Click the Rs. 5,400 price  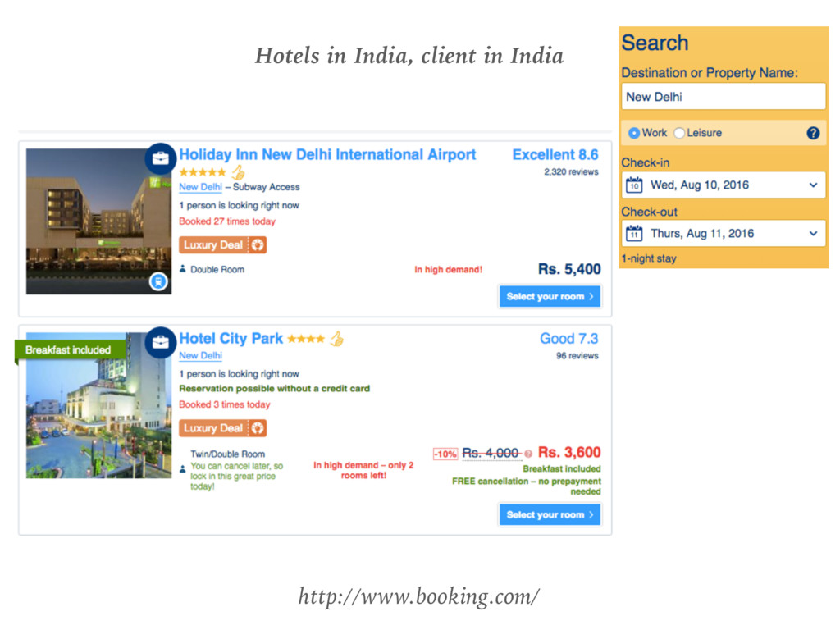tap(569, 269)
